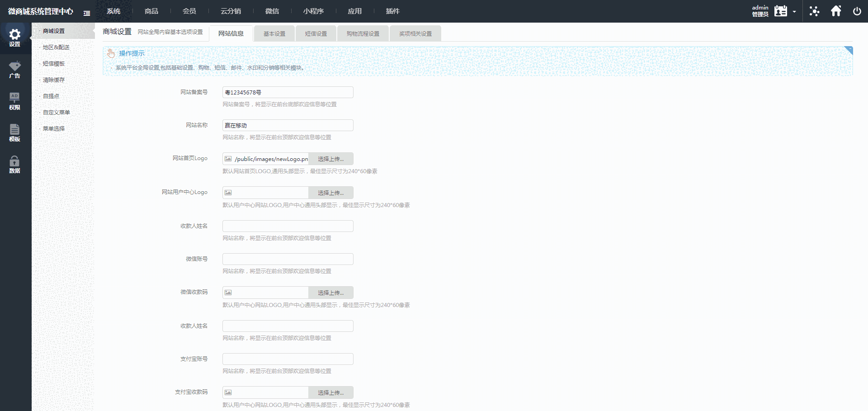Click 选择上传 for 网站首页Logo

click(331, 159)
